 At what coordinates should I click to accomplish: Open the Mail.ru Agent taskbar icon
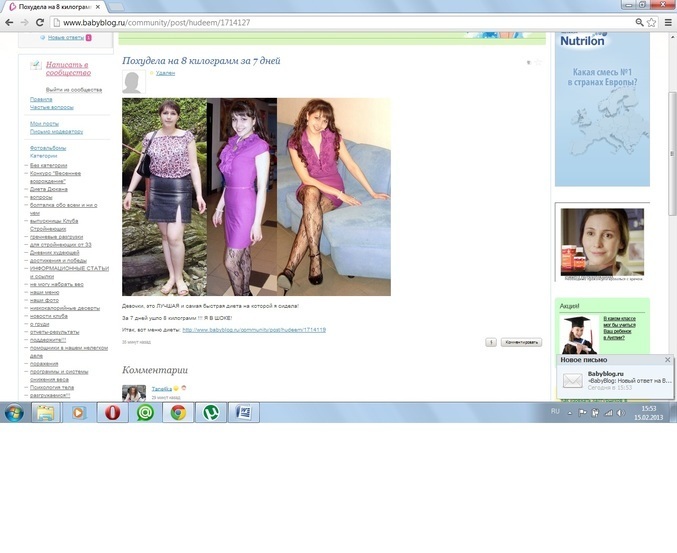point(145,411)
